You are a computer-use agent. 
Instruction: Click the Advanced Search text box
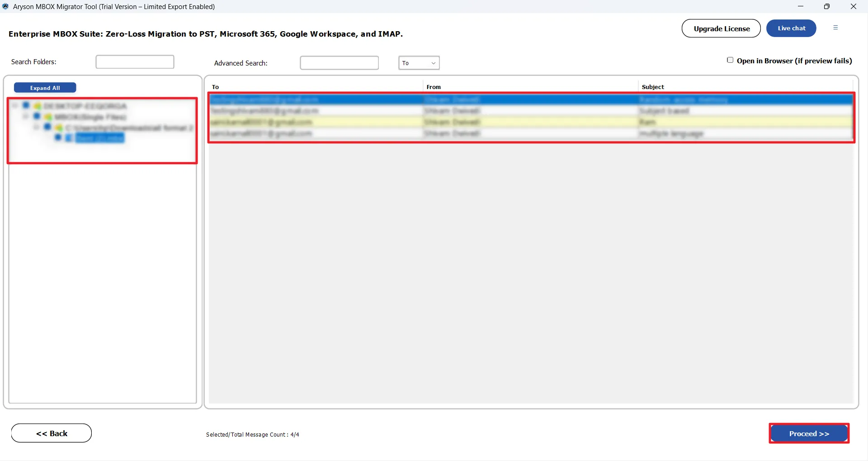(339, 63)
